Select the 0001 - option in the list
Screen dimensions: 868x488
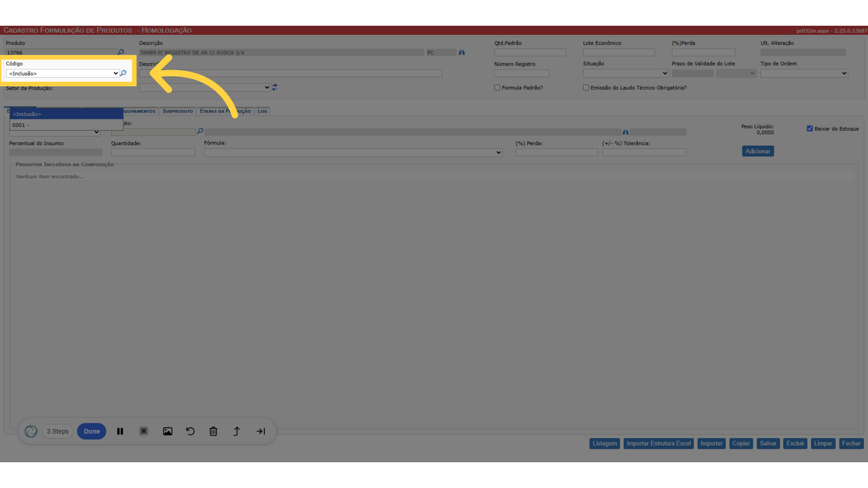pyautogui.click(x=66, y=125)
